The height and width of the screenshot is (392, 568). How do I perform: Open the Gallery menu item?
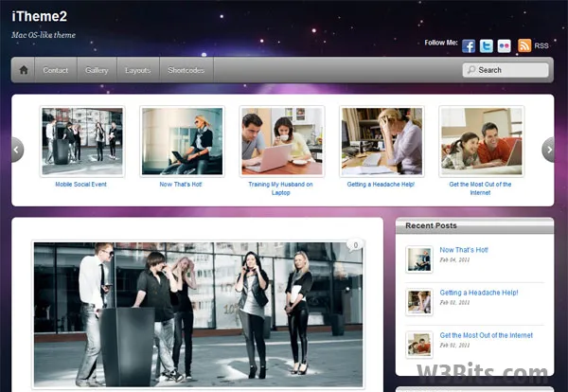tap(97, 70)
